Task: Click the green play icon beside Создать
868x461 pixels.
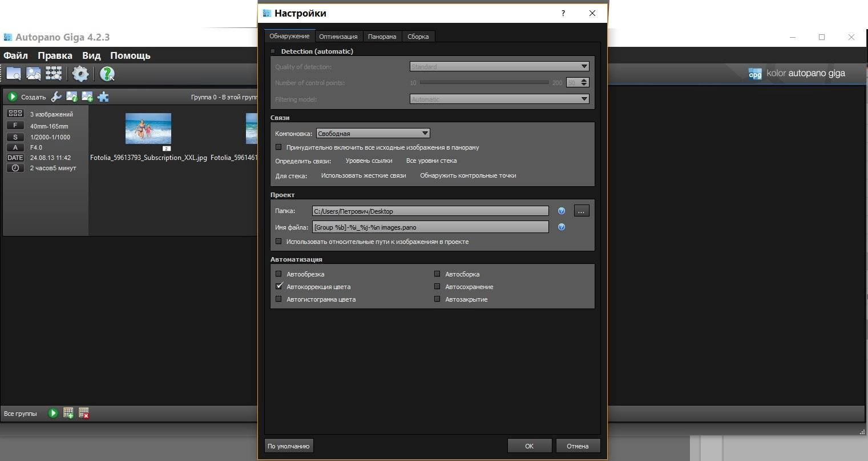Action: point(12,97)
